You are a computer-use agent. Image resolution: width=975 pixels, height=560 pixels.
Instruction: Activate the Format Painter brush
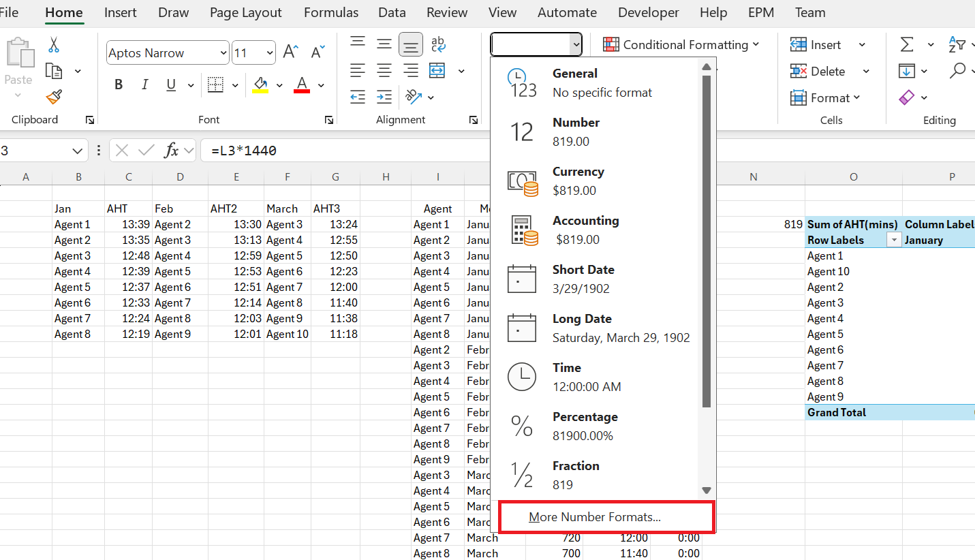coord(54,97)
